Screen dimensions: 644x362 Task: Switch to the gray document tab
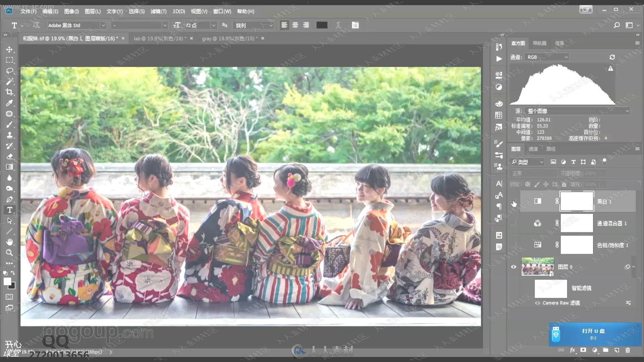pos(230,39)
